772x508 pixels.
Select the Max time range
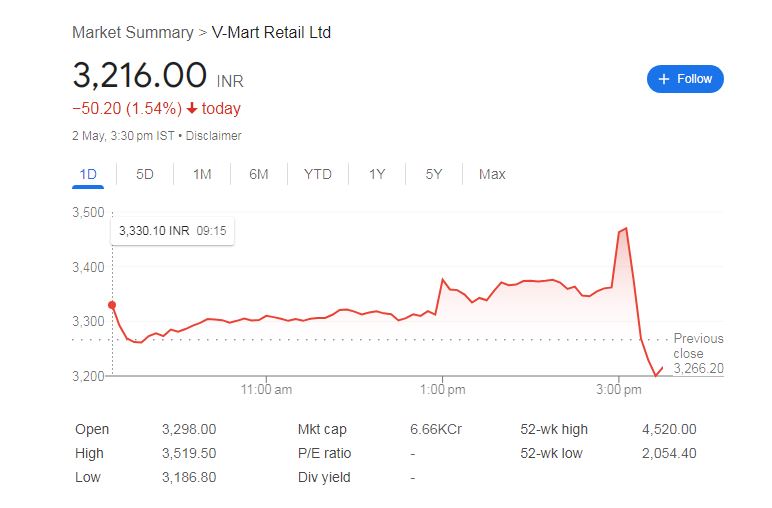492,174
